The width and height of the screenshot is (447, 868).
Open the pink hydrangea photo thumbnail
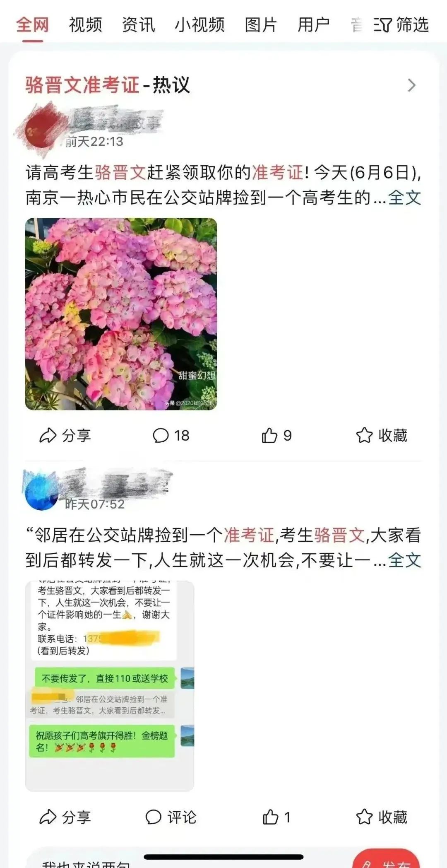(x=121, y=314)
